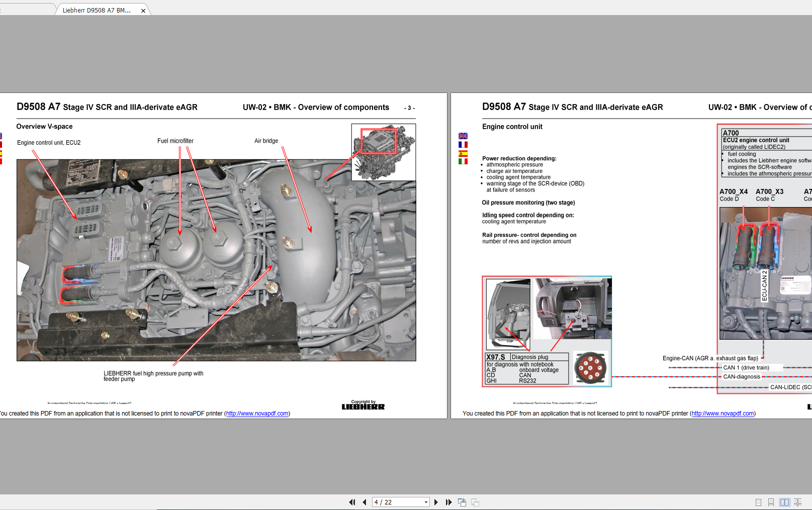Go forward to the next view

tap(475, 502)
